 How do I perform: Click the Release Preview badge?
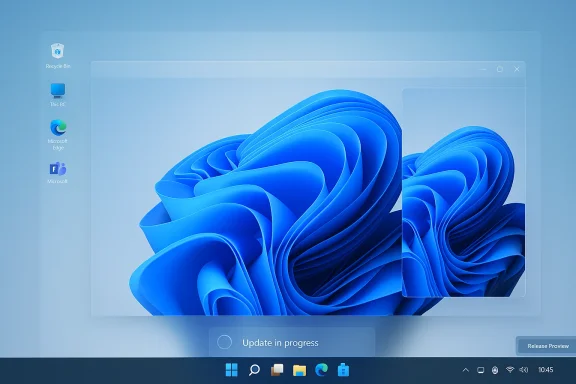(x=547, y=346)
